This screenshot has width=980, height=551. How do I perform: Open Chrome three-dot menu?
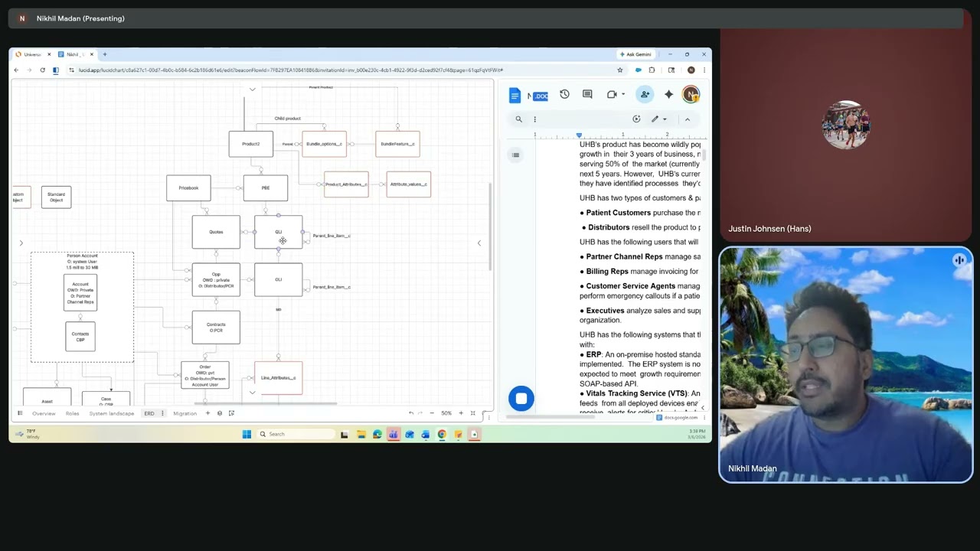pos(704,70)
